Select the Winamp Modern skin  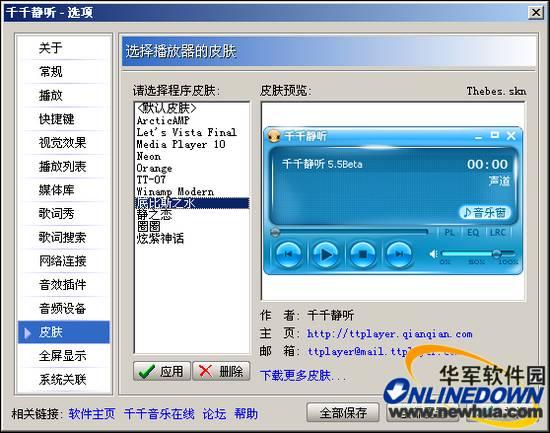192,192
